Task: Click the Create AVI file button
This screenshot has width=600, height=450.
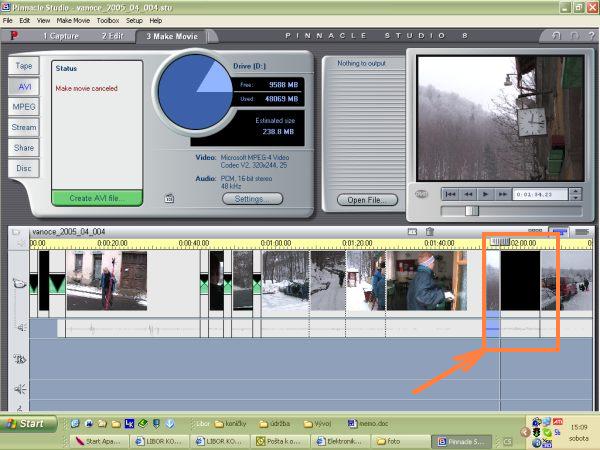Action: [97, 198]
